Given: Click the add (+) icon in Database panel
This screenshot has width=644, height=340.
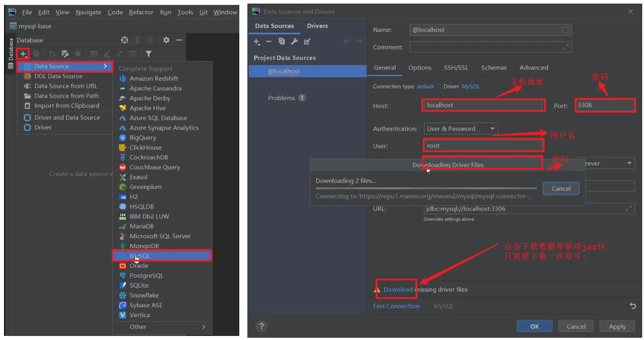Looking at the screenshot, I should click(23, 54).
